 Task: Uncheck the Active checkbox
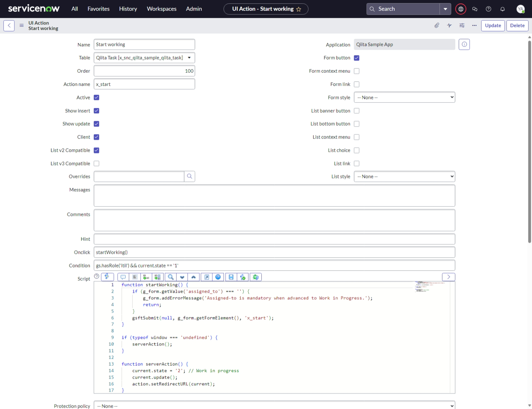pos(96,97)
